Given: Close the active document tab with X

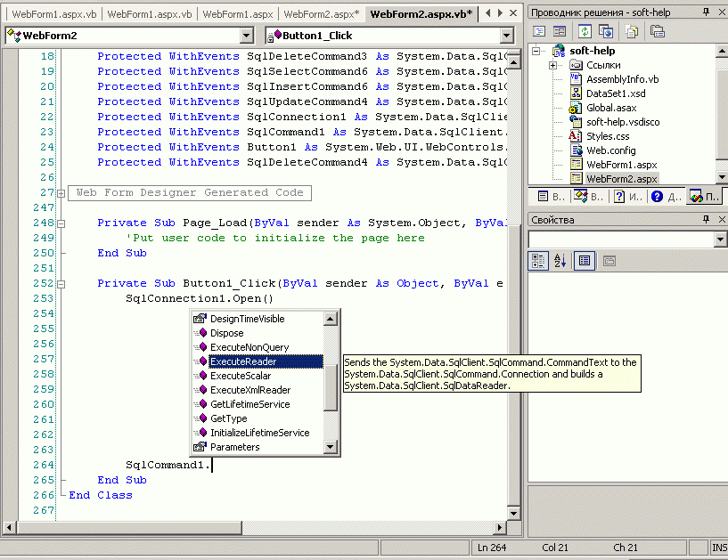Looking at the screenshot, I should click(513, 13).
